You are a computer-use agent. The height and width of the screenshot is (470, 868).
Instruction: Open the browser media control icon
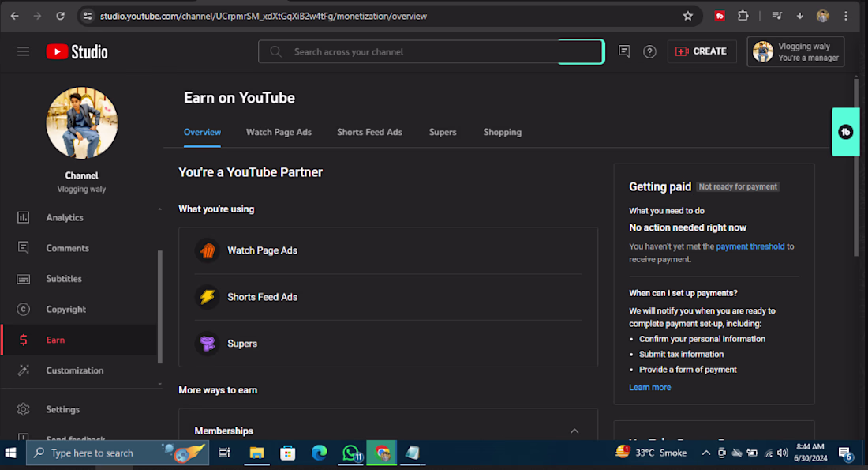point(777,16)
